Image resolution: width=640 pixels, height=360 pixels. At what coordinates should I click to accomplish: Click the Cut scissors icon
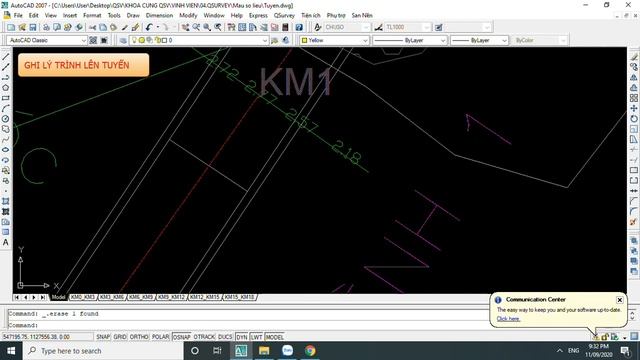(x=93, y=27)
